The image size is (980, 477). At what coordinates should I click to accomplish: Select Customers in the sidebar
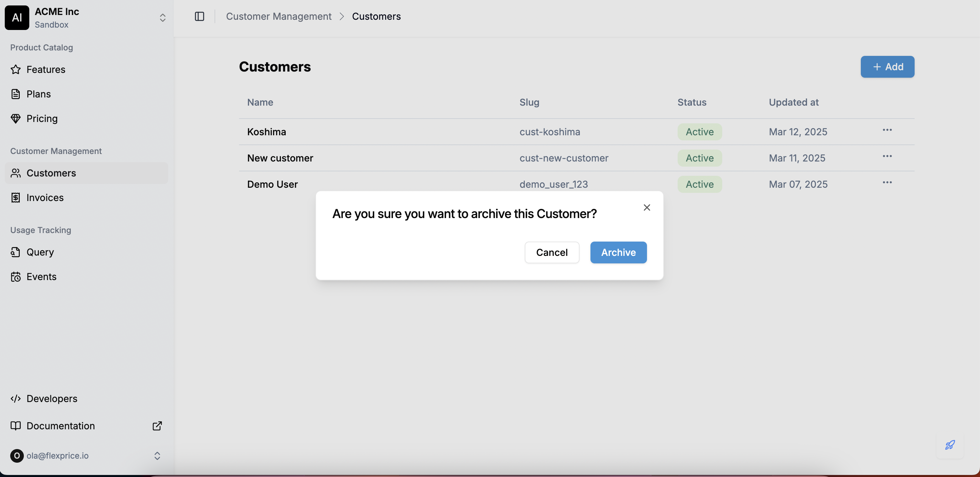[51, 173]
